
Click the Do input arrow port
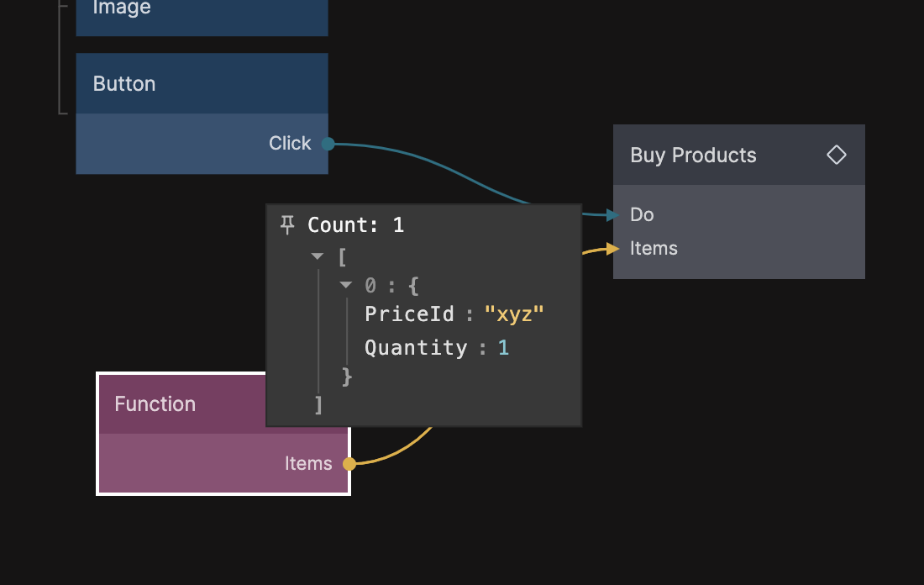pos(612,215)
